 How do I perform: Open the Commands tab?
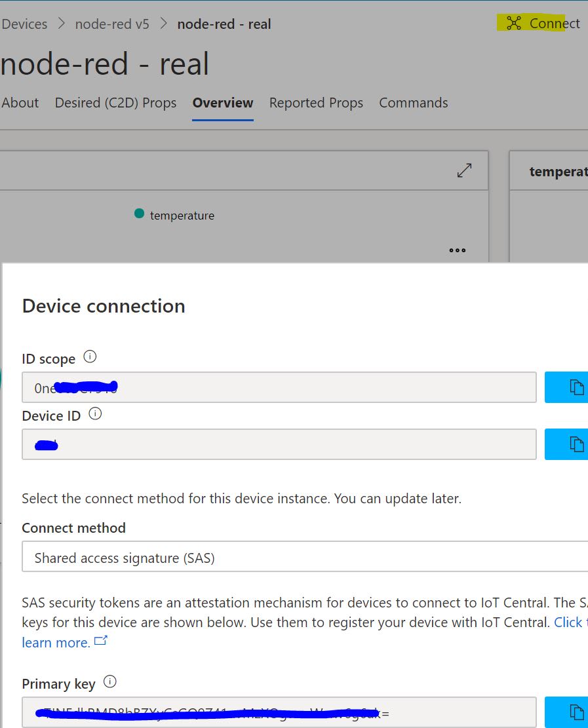[414, 103]
